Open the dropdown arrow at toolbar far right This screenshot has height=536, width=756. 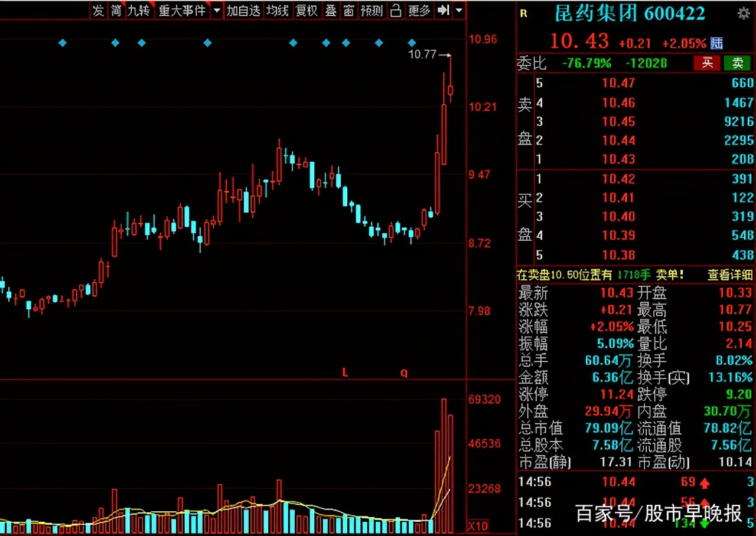[459, 10]
